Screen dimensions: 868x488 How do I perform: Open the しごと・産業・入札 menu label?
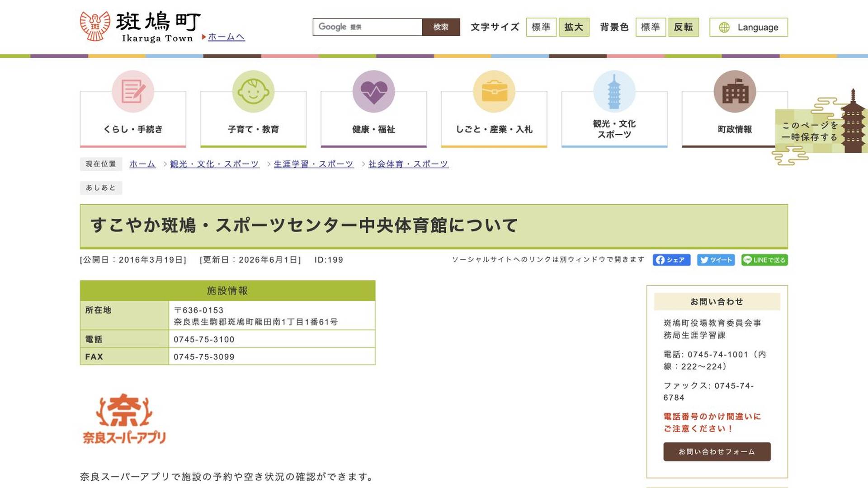pyautogui.click(x=494, y=129)
